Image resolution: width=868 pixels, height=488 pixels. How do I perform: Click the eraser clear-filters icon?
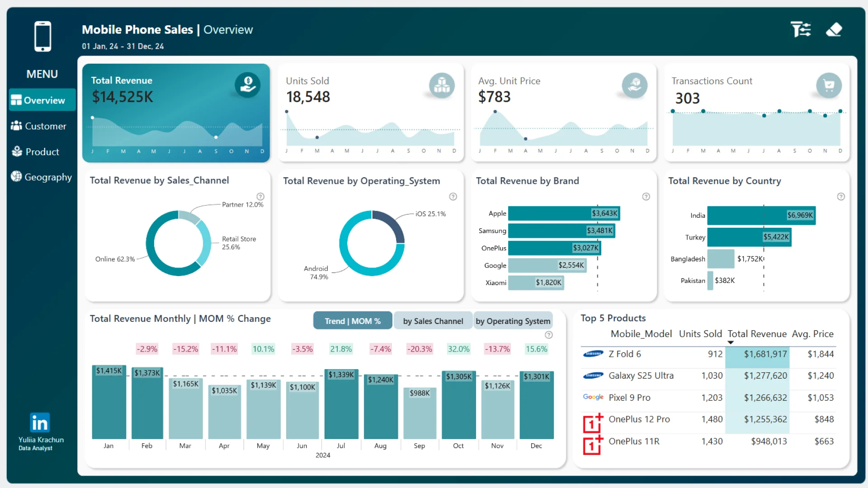point(834,30)
